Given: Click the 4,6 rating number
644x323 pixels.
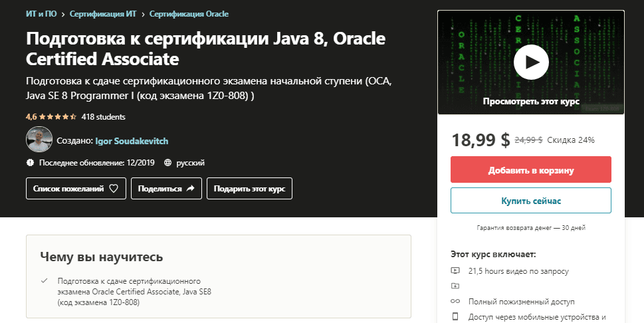Looking at the screenshot, I should pyautogui.click(x=31, y=117).
